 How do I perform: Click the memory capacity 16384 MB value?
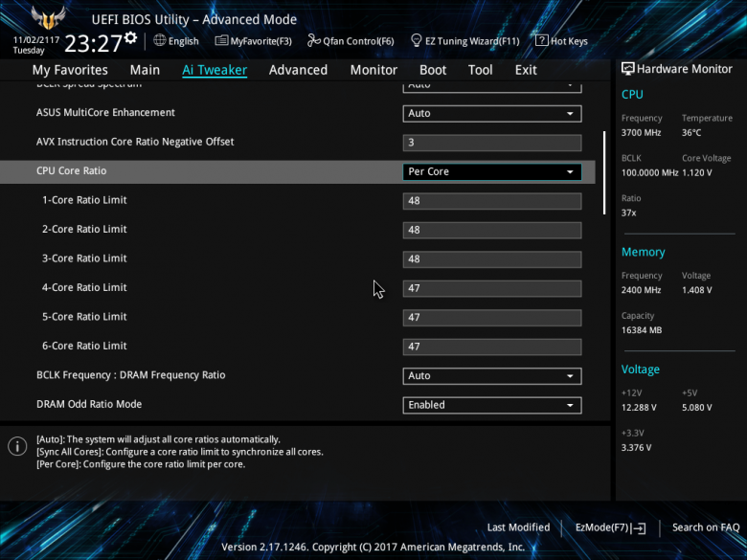click(x=642, y=330)
